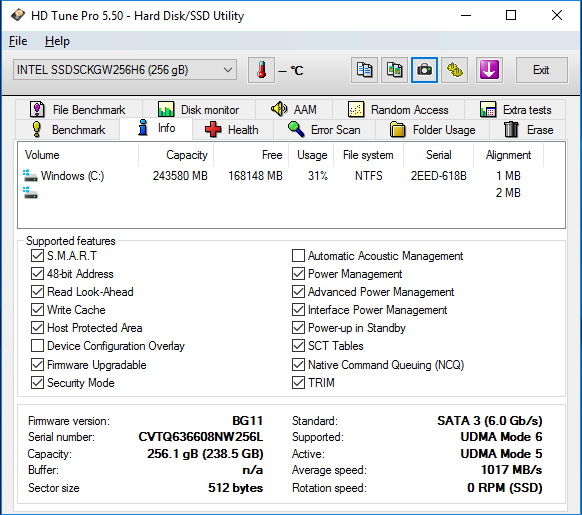This screenshot has height=515, width=582.
Task: Click the Capacity column header
Action: [x=176, y=155]
